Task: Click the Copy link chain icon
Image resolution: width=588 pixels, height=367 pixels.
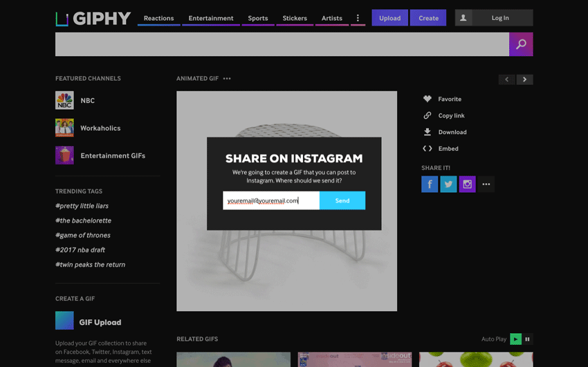Action: (427, 115)
